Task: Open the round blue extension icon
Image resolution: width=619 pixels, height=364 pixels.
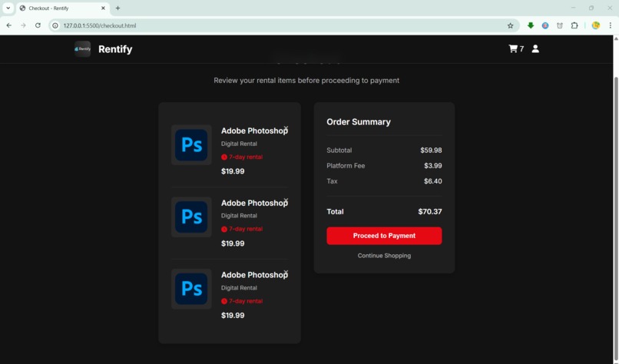Action: tap(545, 25)
